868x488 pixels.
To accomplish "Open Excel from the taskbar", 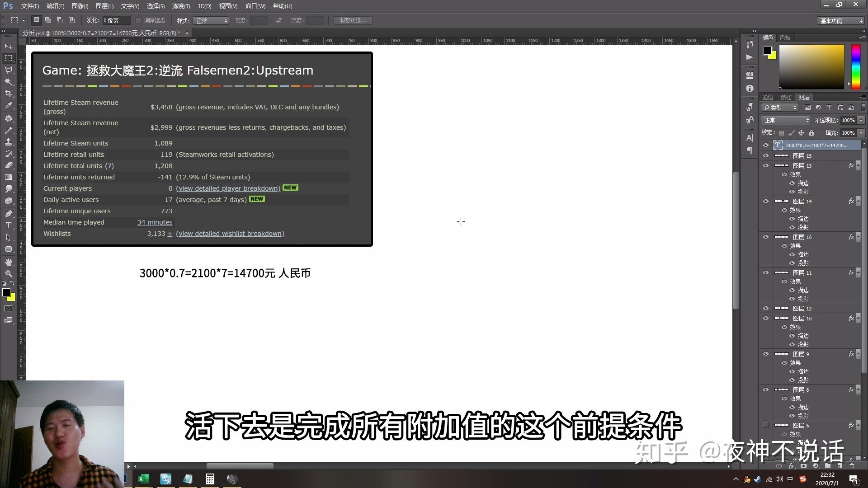I will 144,479.
